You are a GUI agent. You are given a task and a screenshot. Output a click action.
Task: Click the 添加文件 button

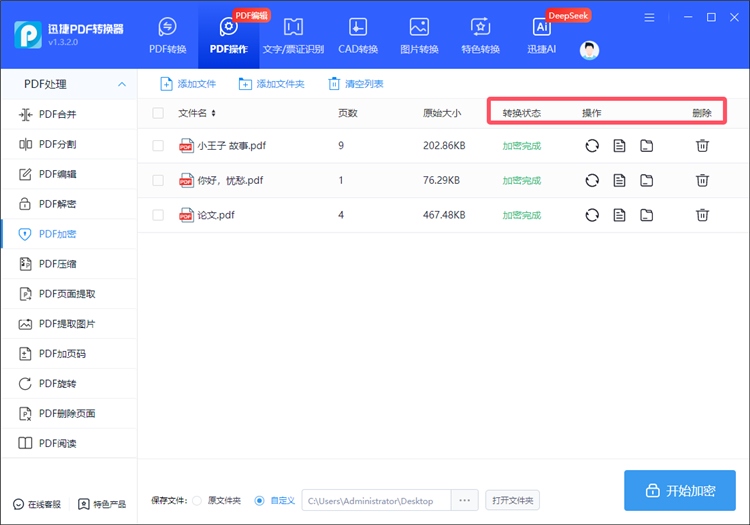[x=188, y=84]
